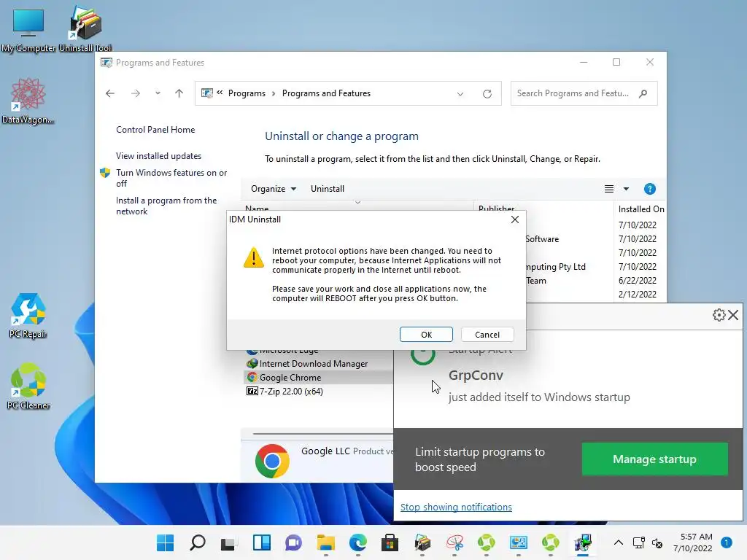747x560 pixels.
Task: Click OK in the IDM Uninstall dialog
Action: click(x=426, y=334)
